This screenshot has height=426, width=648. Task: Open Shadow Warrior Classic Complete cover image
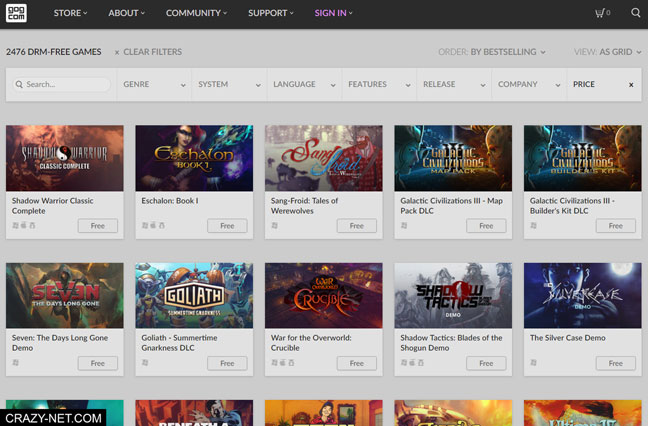(64, 158)
